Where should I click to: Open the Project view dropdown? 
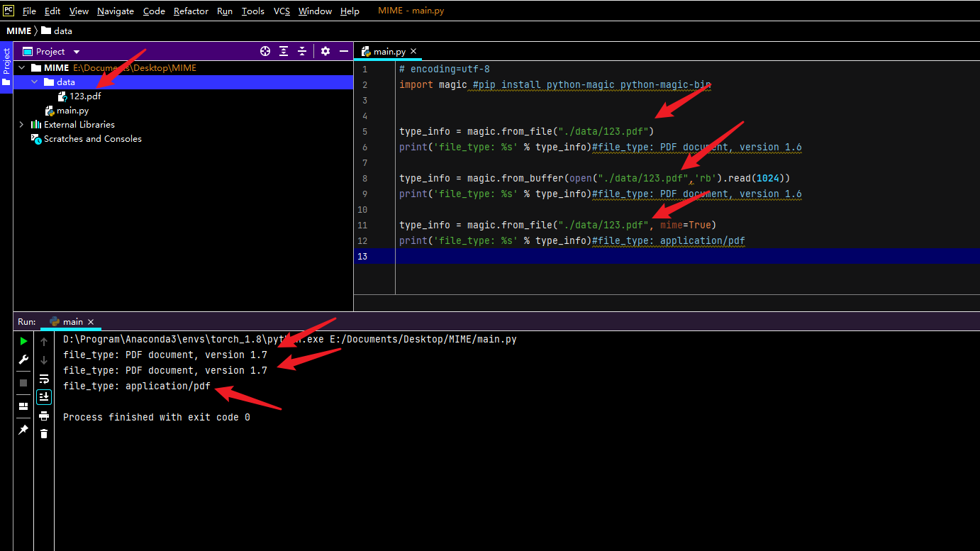(77, 52)
